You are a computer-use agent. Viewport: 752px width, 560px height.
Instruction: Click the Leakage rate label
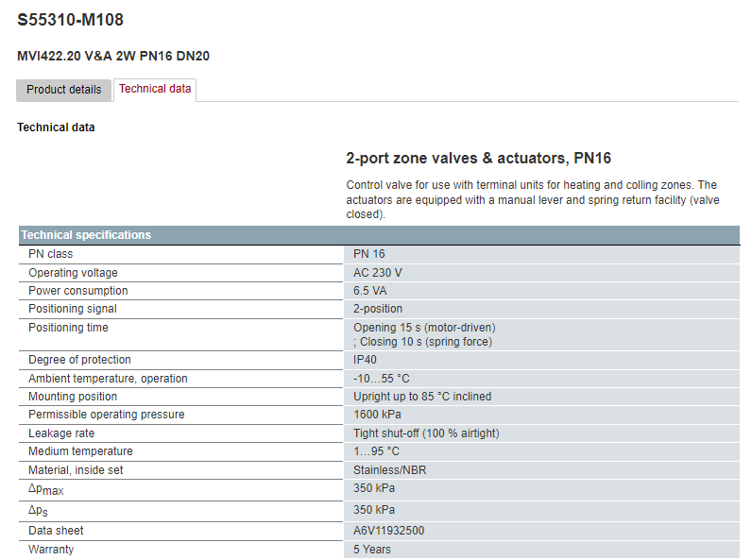point(61,433)
